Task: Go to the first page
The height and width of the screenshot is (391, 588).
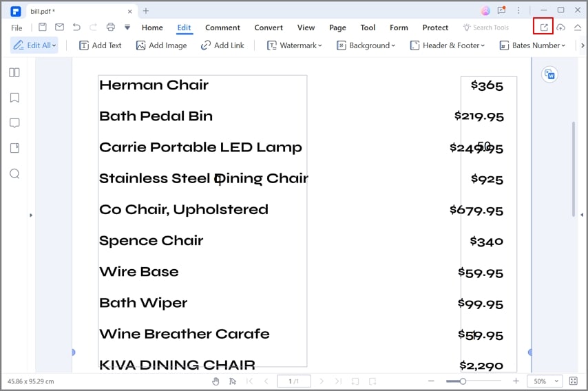Action: pos(249,381)
